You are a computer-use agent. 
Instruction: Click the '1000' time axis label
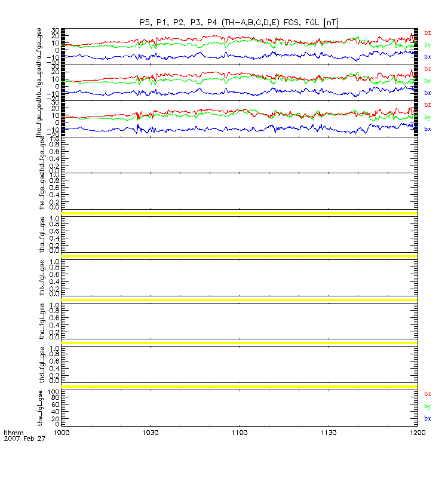coord(62,433)
